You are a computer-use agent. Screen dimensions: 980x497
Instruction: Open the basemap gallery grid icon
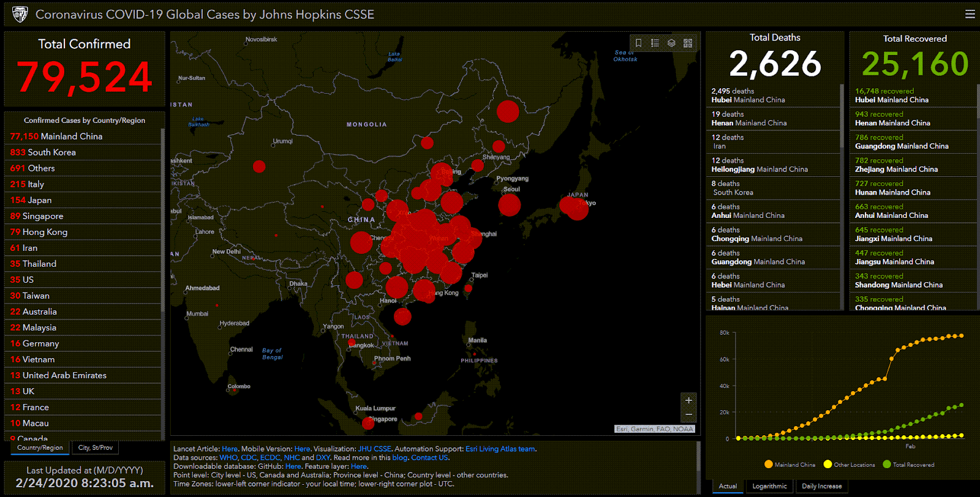(688, 43)
